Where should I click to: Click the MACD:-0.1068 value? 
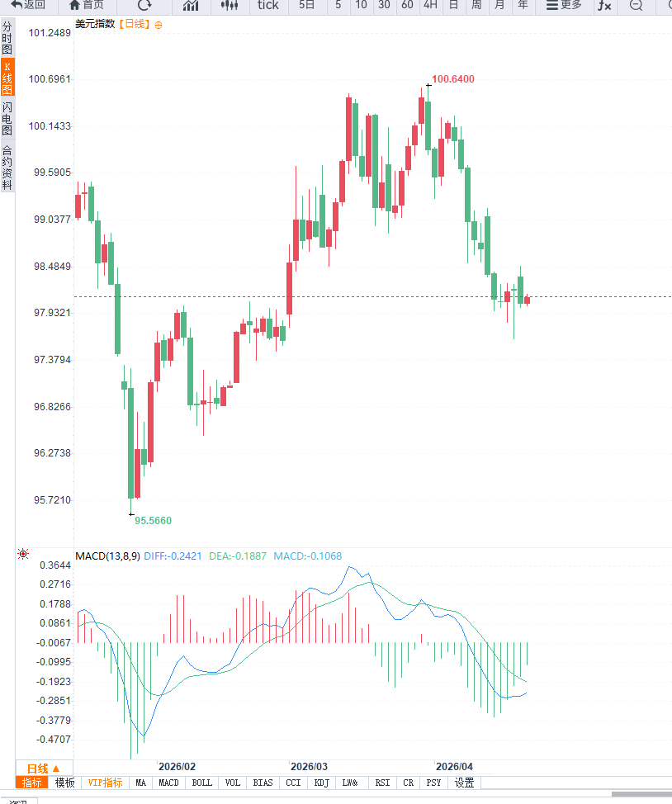pos(307,556)
